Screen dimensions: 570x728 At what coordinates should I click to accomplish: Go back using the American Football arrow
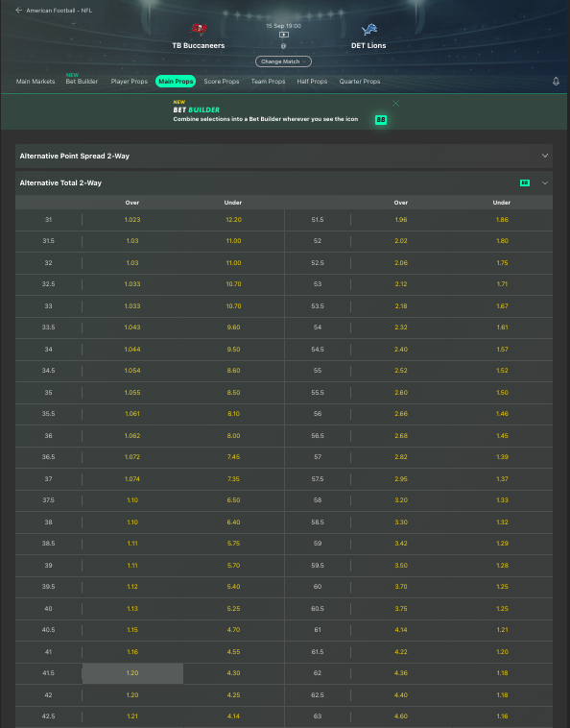(x=18, y=11)
